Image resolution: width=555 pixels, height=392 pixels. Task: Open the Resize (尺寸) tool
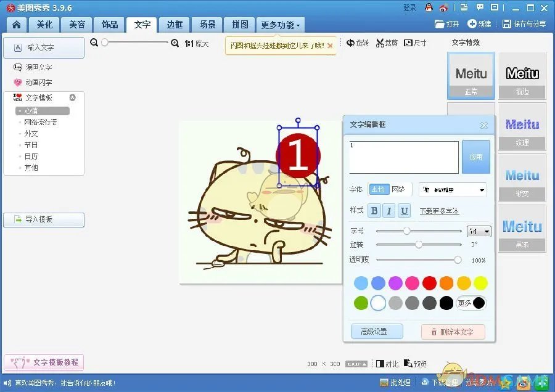pos(416,43)
